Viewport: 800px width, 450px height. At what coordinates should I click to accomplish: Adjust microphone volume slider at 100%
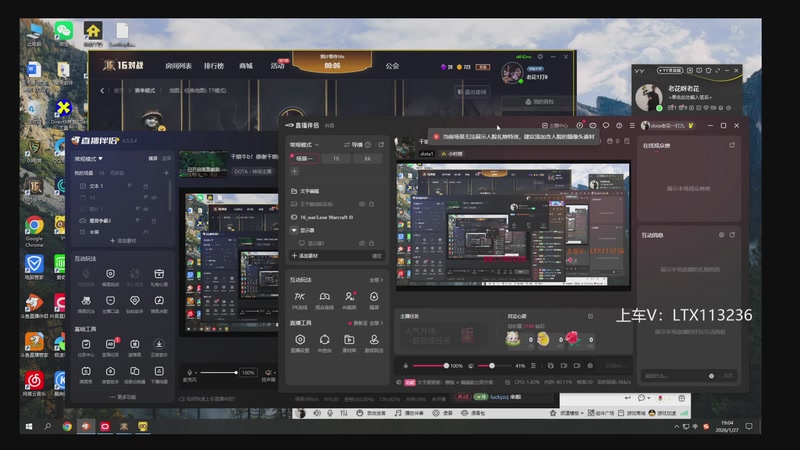[x=430, y=366]
